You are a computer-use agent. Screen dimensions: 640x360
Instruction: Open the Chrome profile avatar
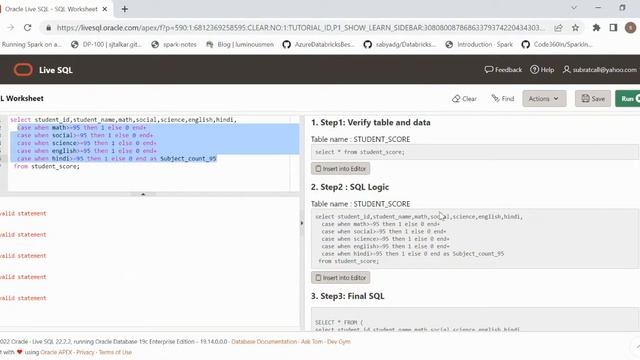tap(630, 28)
